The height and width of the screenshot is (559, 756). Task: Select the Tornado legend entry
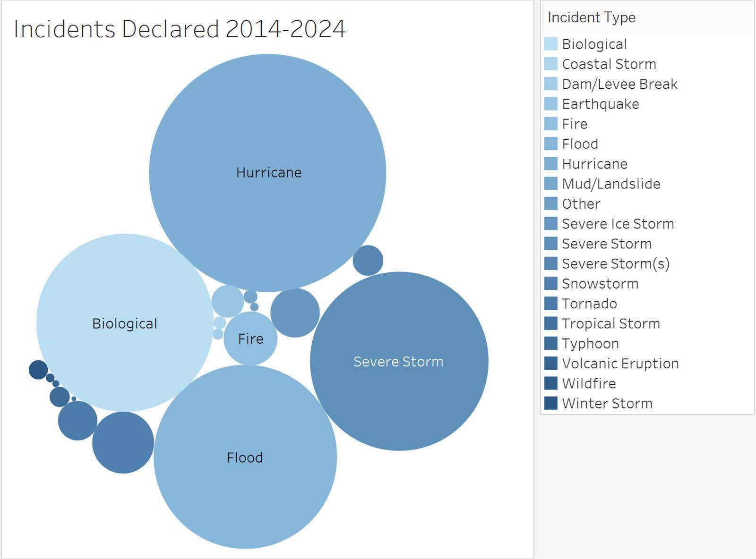click(x=589, y=304)
